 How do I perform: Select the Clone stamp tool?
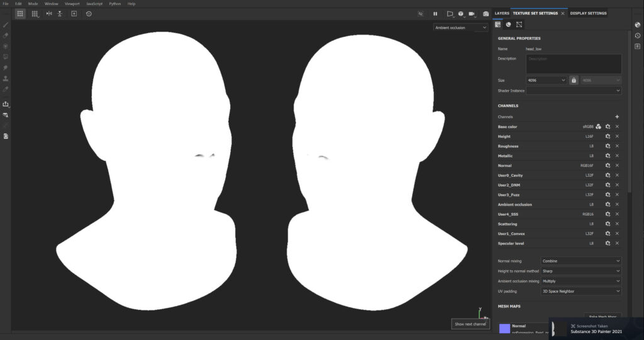[x=6, y=78]
